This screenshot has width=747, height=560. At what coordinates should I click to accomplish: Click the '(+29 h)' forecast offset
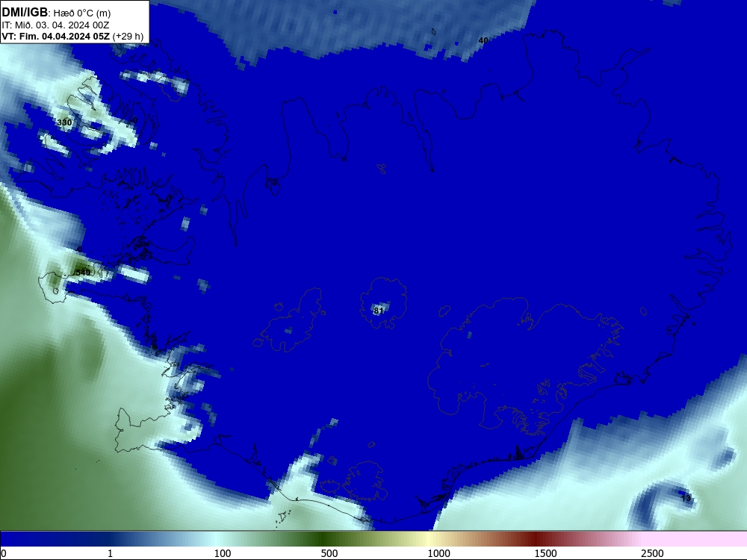click(128, 36)
